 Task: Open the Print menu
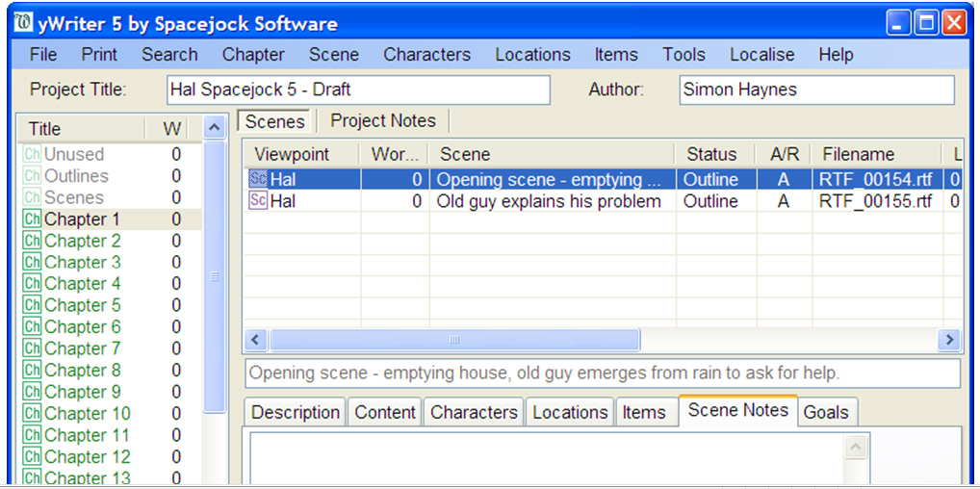99,55
